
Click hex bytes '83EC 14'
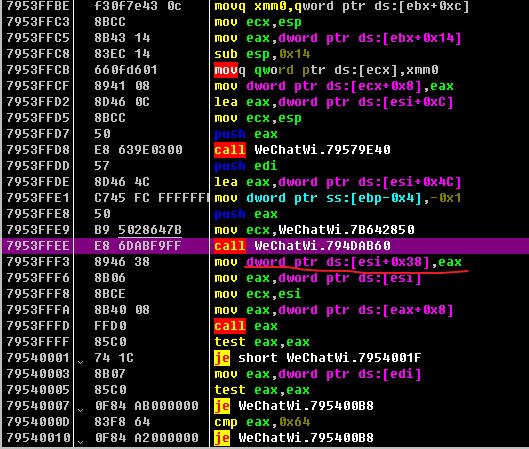122,54
